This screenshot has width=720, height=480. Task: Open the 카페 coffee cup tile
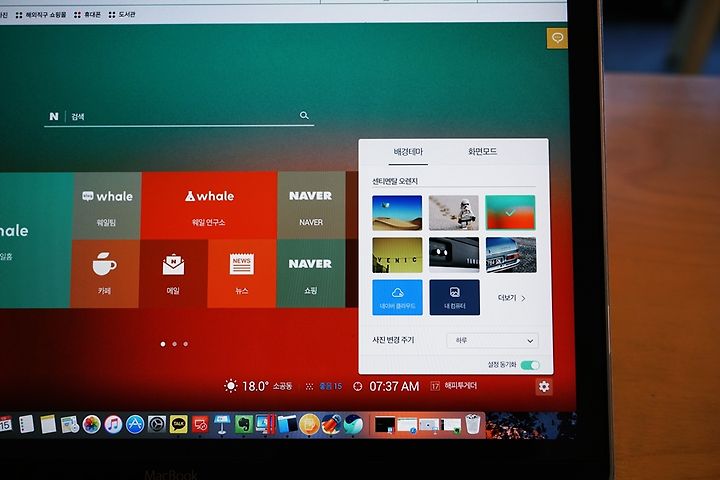pos(105,274)
